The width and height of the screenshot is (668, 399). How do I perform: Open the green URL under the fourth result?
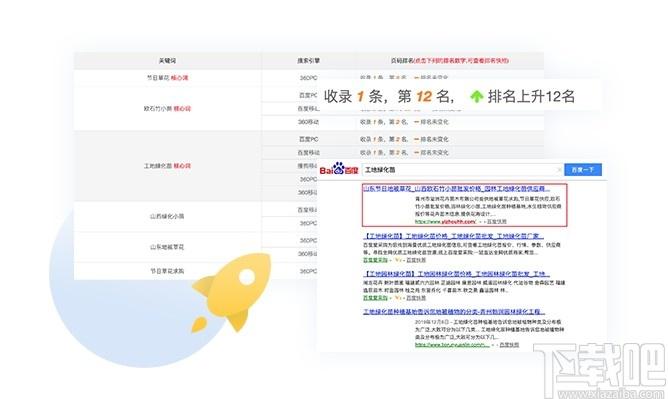click(452, 345)
